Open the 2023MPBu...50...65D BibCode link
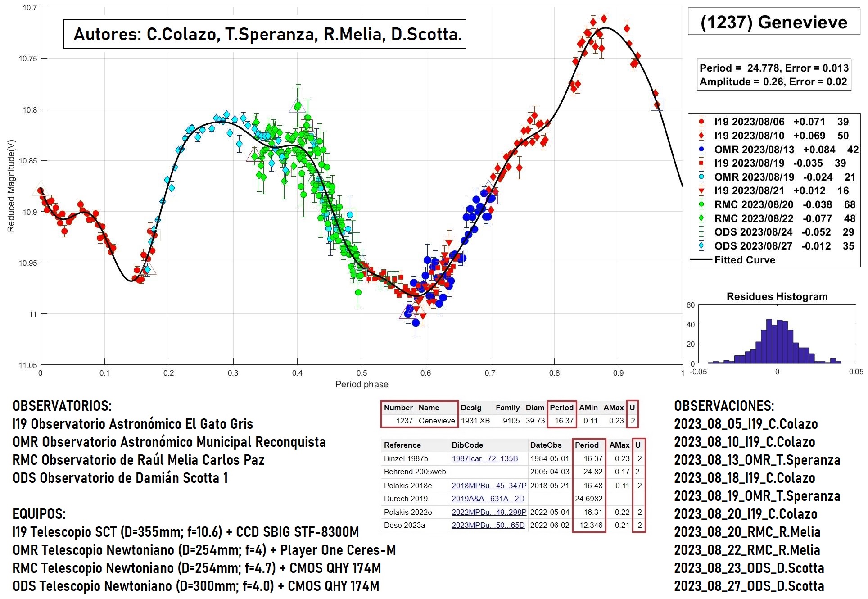This screenshot has width=868, height=599. tap(488, 525)
